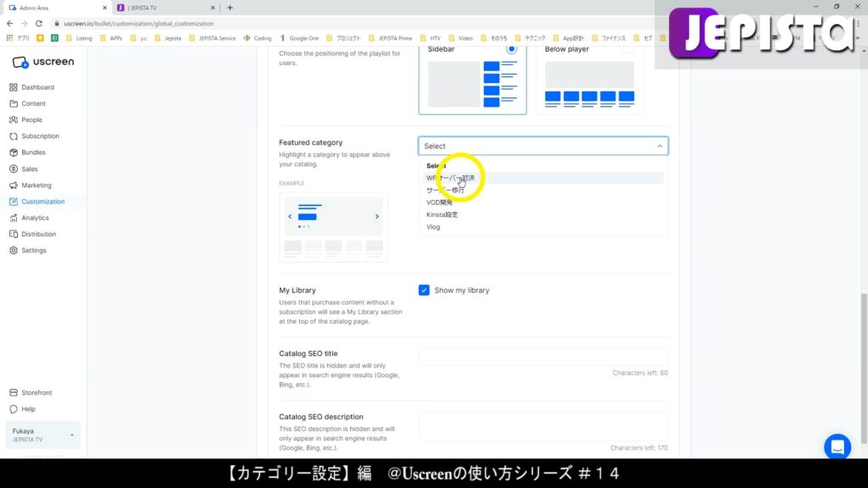Open a new browser tab
This screenshot has width=868, height=488.
(230, 8)
